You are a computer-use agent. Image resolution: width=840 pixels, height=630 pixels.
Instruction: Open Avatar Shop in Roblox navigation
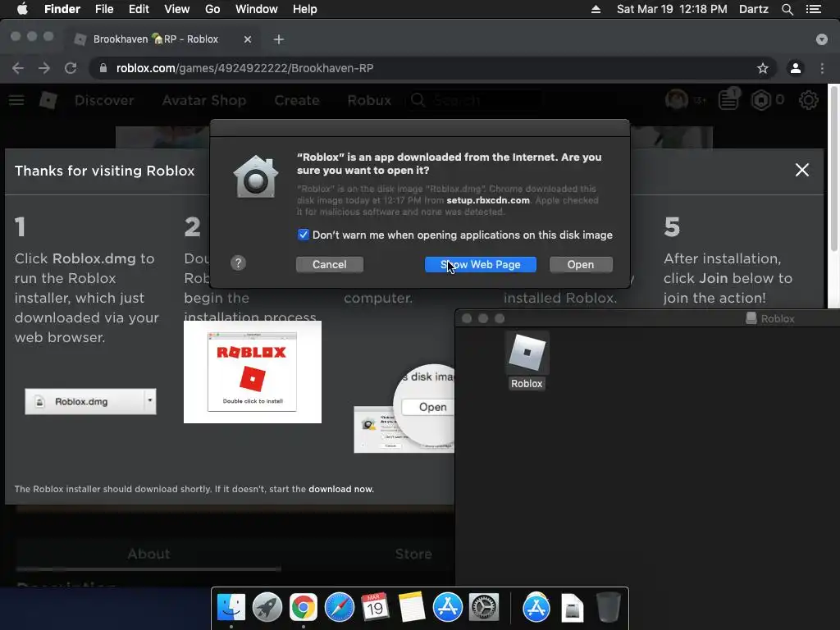204,100
